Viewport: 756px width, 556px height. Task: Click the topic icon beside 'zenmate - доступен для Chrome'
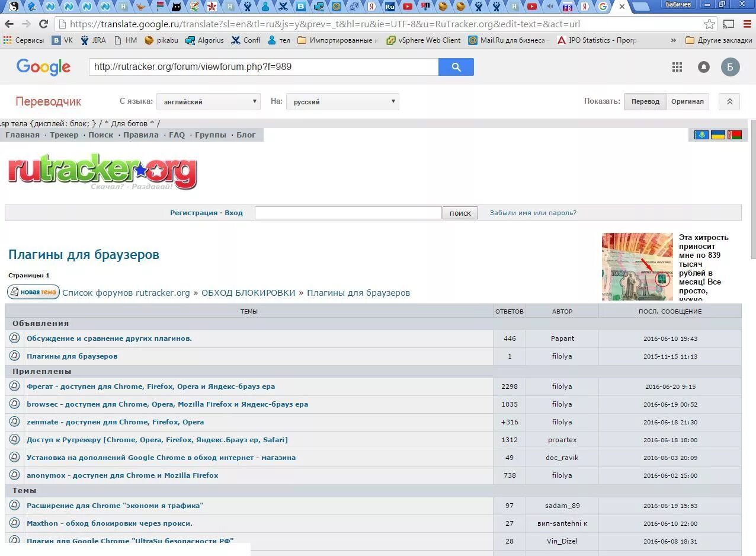(15, 421)
